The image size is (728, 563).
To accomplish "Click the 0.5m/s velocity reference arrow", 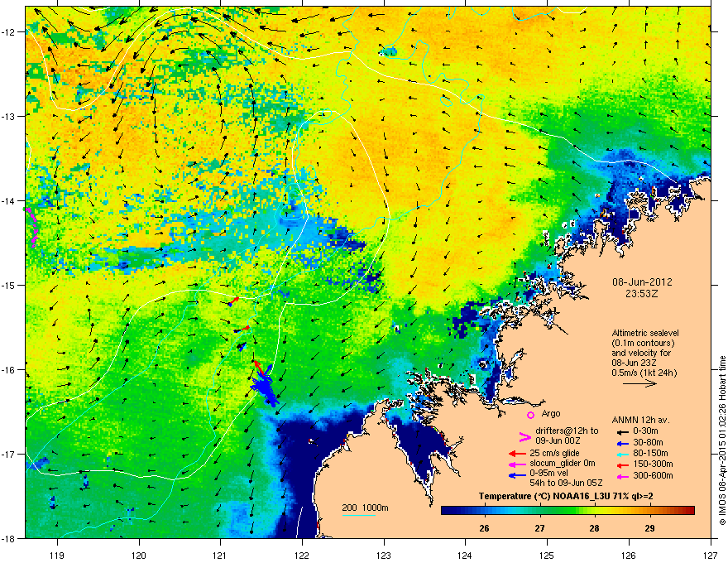I will (639, 383).
